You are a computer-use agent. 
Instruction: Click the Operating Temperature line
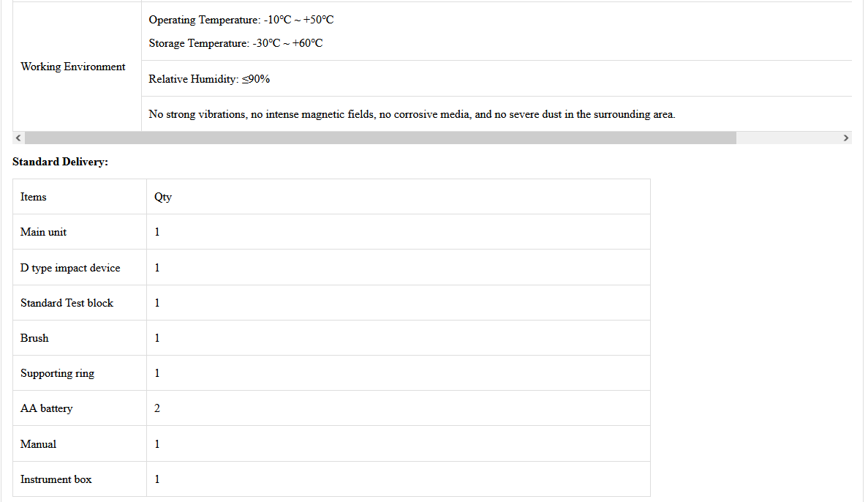(x=241, y=20)
